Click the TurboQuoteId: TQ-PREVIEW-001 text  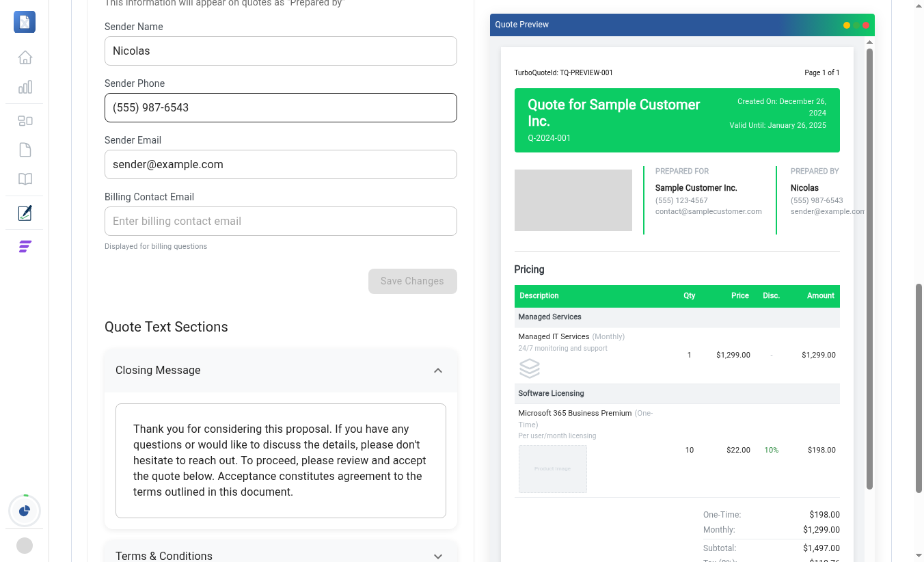564,72
